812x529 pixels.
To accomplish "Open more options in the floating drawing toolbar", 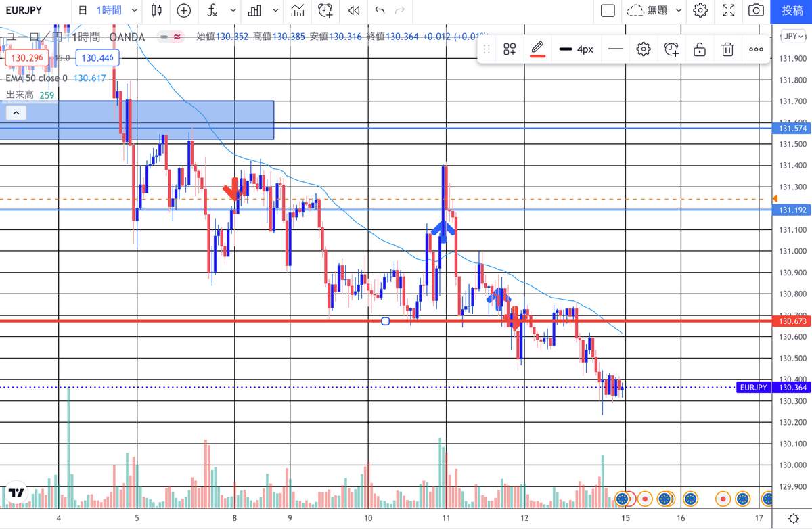I will click(756, 49).
